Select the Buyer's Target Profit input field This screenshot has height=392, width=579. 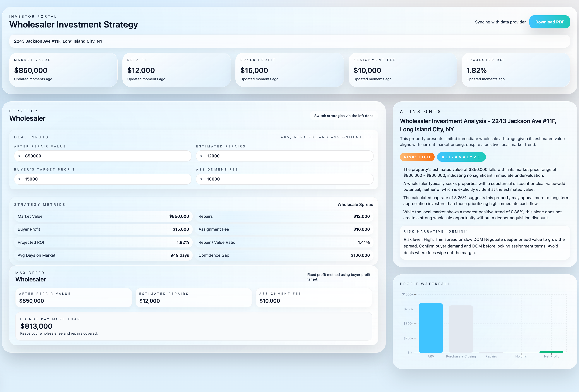coord(103,179)
